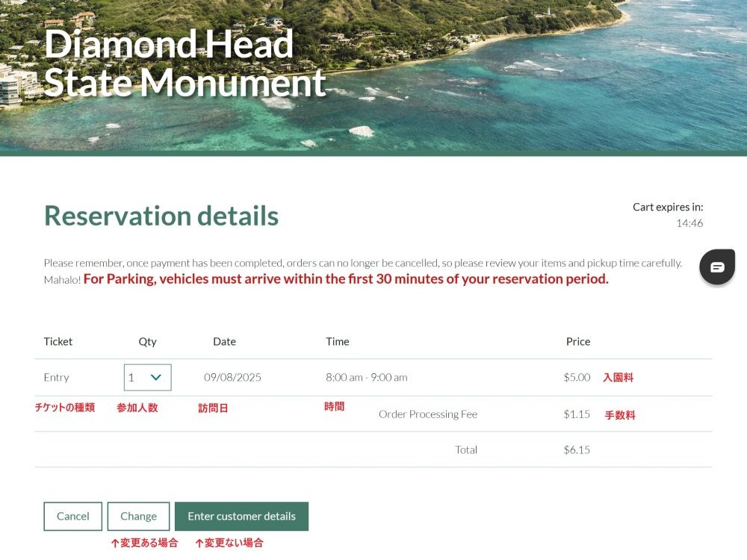Click the $6.15 total amount

(577, 450)
